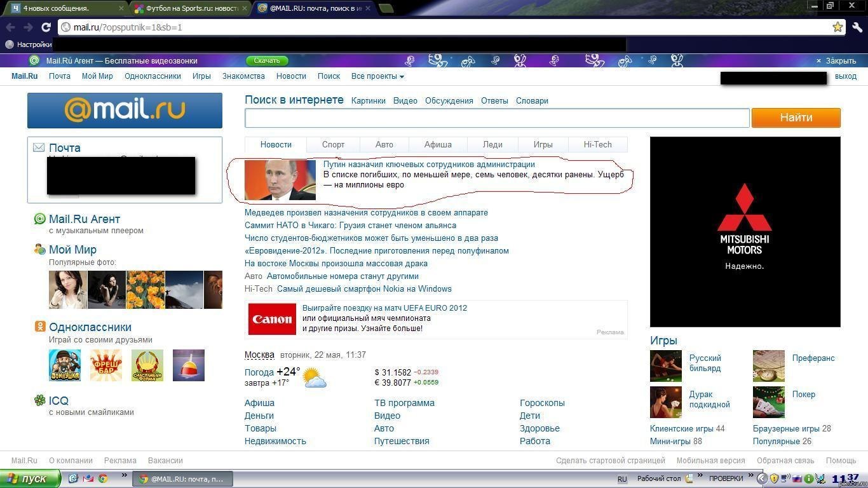Open the new tab button

point(386,8)
